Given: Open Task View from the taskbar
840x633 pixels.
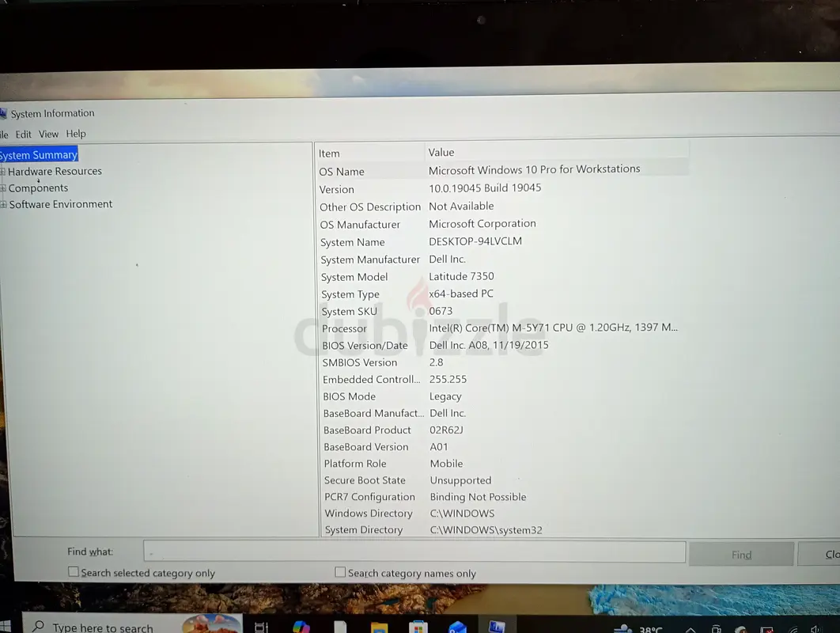Looking at the screenshot, I should [261, 627].
